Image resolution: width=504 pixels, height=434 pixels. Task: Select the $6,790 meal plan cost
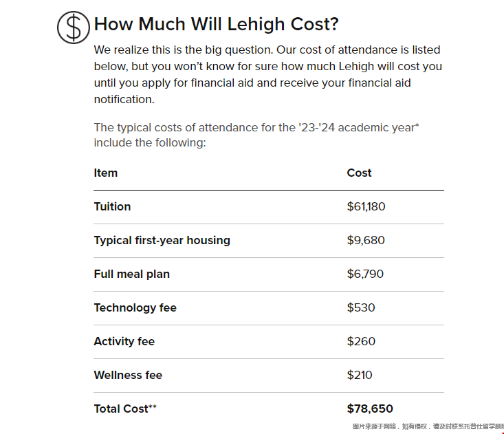365,274
